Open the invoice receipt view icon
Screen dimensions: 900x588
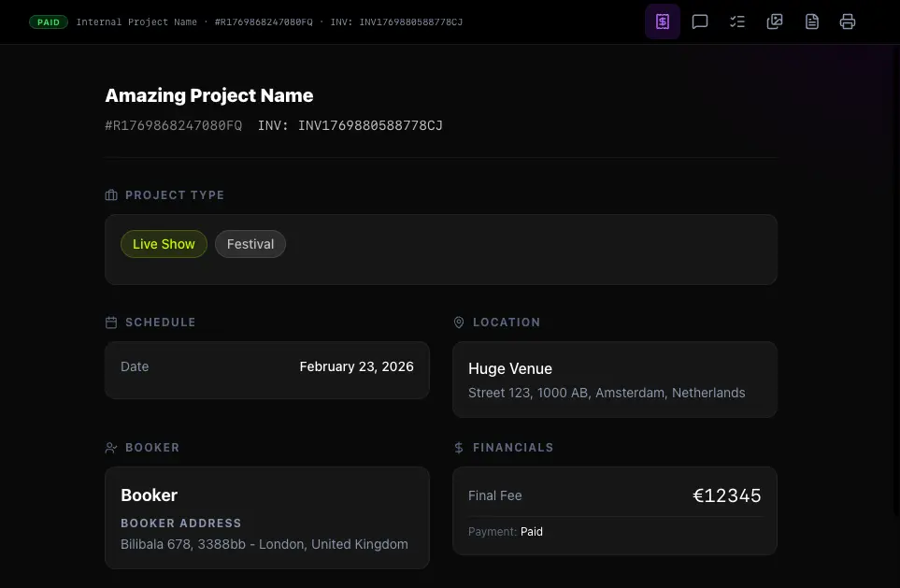coord(663,22)
